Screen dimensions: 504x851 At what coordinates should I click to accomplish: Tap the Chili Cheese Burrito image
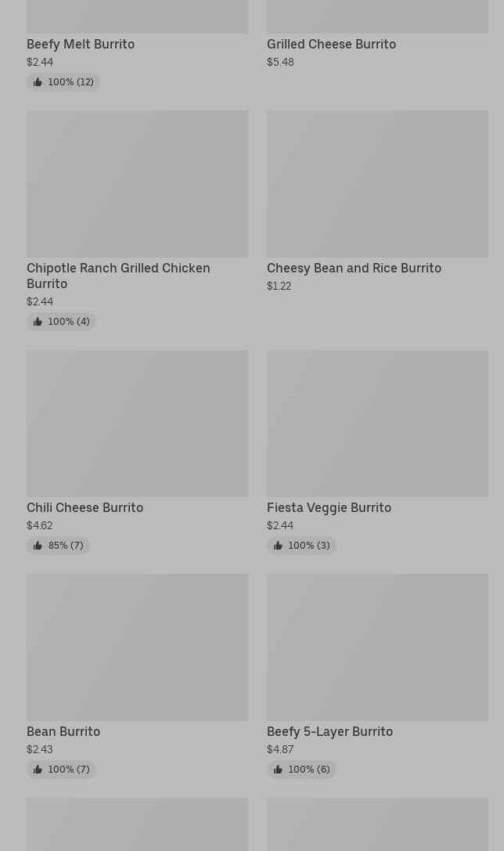coord(137,423)
